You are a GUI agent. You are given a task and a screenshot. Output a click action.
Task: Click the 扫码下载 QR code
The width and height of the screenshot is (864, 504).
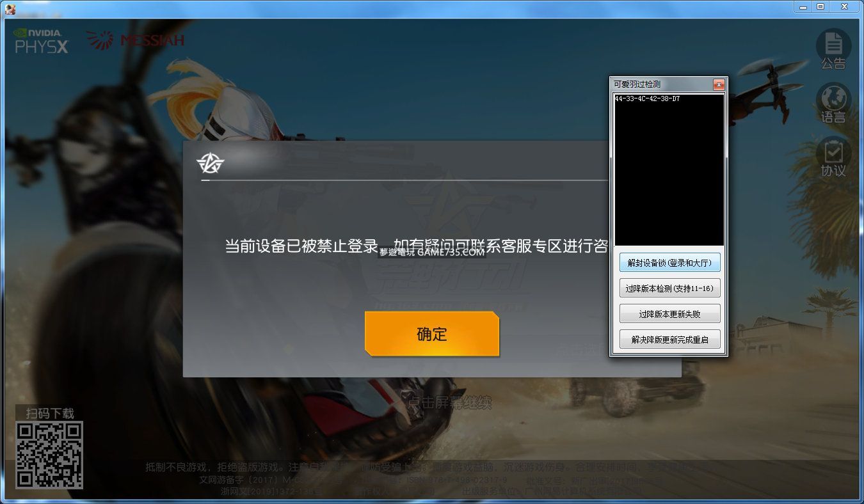click(49, 455)
